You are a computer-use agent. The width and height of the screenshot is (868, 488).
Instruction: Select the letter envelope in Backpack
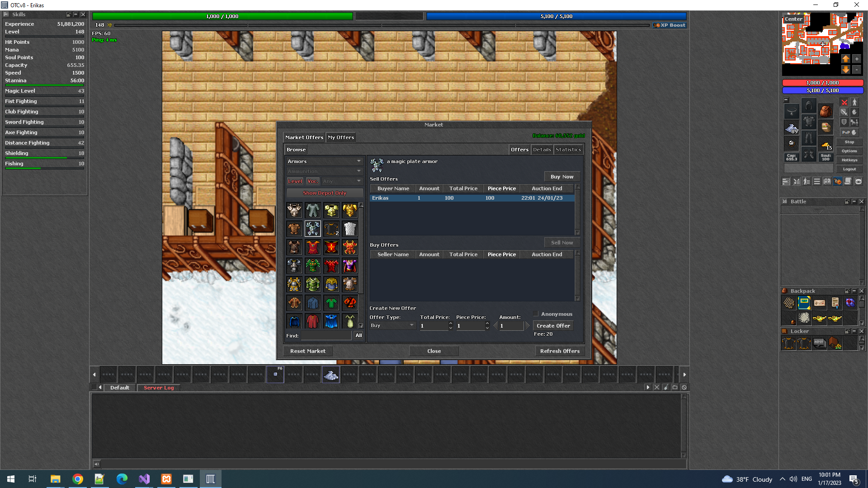point(820,303)
